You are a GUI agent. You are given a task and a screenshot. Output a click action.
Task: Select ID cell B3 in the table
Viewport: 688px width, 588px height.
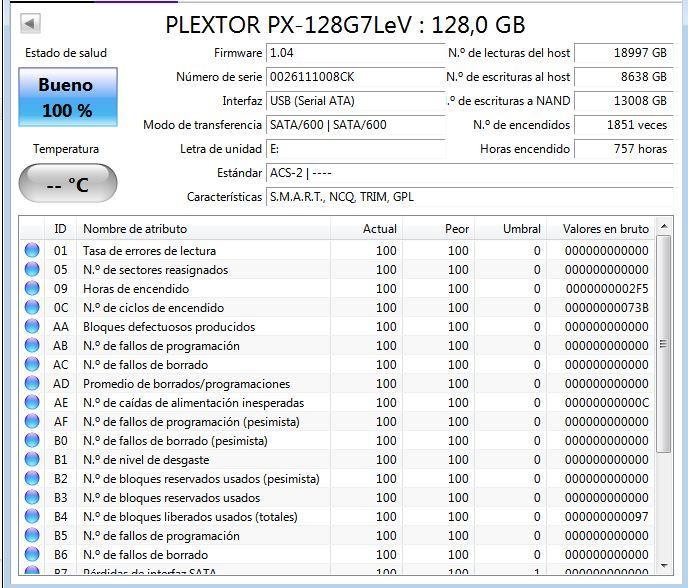(61, 498)
